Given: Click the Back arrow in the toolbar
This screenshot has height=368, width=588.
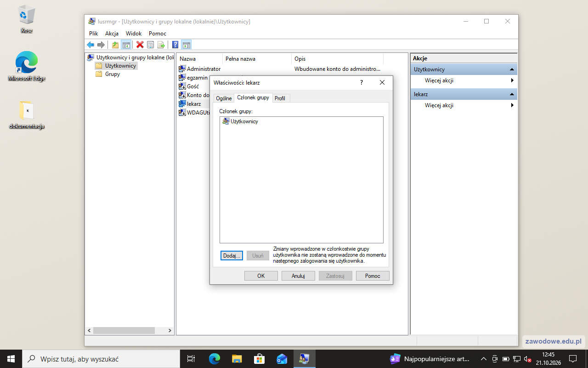Looking at the screenshot, I should pyautogui.click(x=90, y=45).
